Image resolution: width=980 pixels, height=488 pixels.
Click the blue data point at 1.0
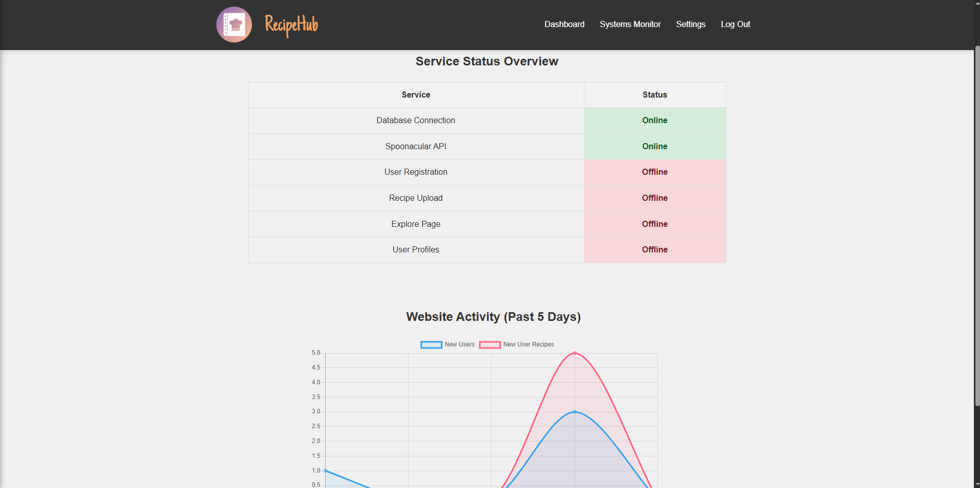pos(326,471)
